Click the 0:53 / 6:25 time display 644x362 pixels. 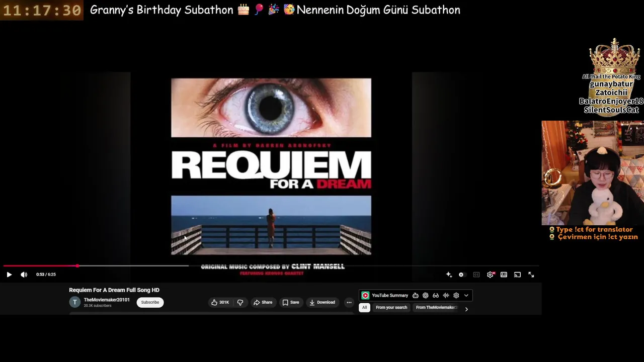click(x=46, y=275)
